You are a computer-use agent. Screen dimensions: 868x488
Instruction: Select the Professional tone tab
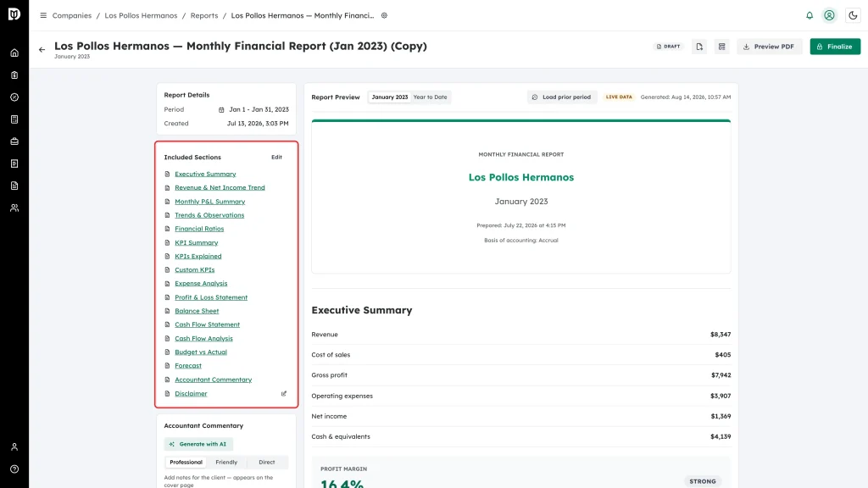[186, 462]
